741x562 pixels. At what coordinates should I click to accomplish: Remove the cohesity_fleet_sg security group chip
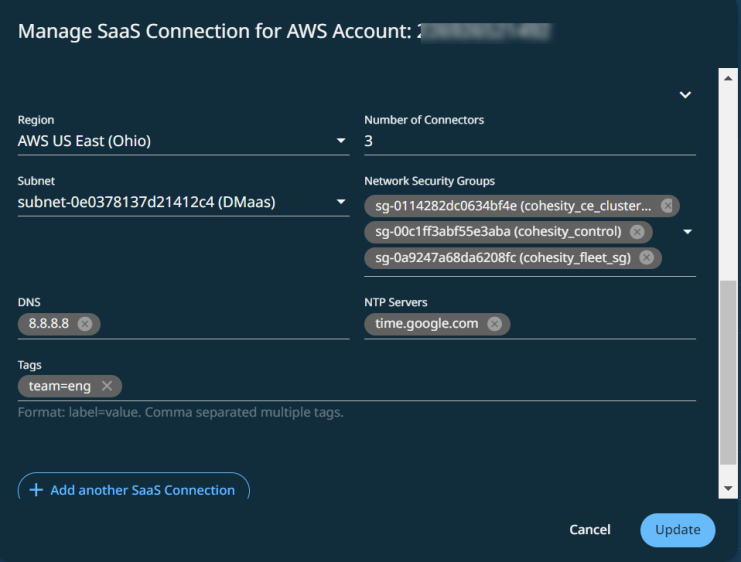(646, 258)
